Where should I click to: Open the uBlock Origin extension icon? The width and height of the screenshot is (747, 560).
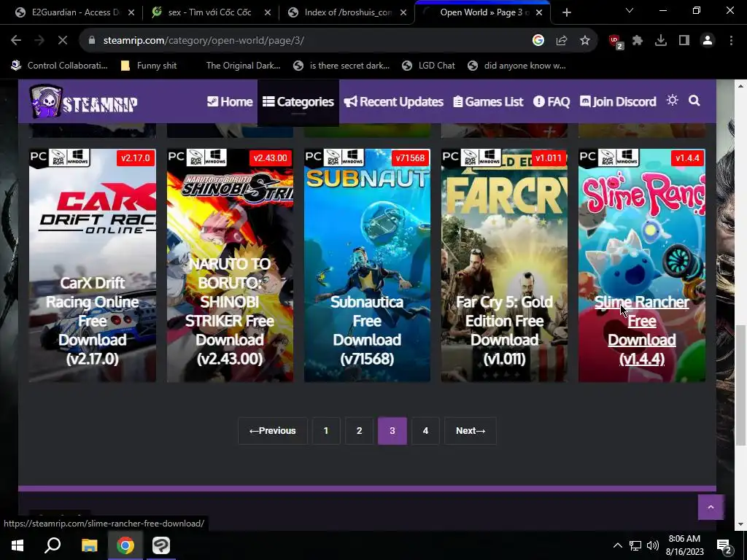[615, 41]
